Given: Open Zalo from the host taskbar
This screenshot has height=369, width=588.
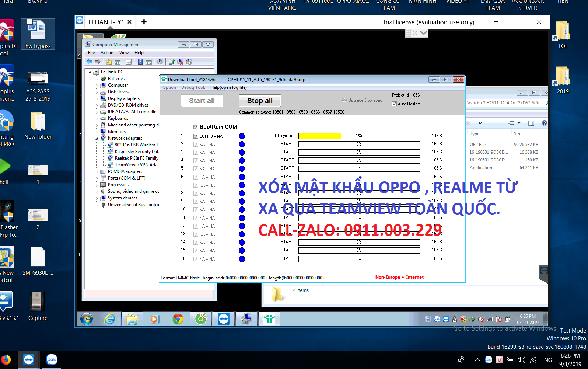Looking at the screenshot, I should [x=52, y=359].
